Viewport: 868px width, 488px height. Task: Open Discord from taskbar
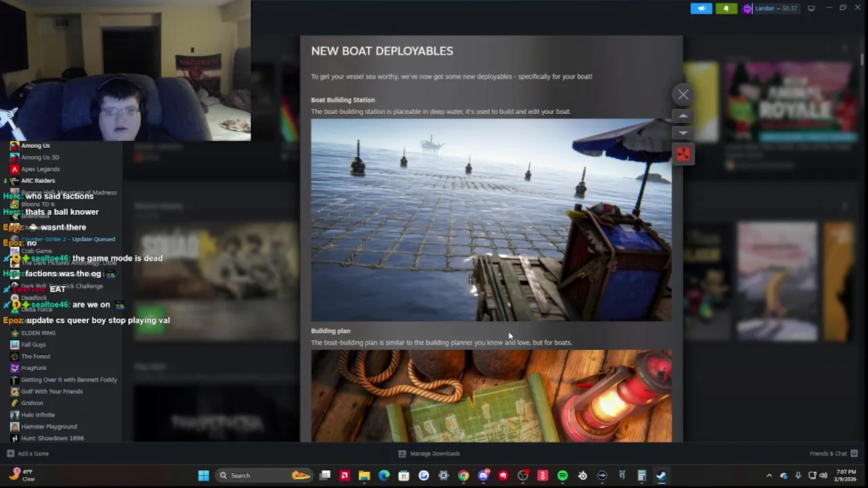pos(483,475)
